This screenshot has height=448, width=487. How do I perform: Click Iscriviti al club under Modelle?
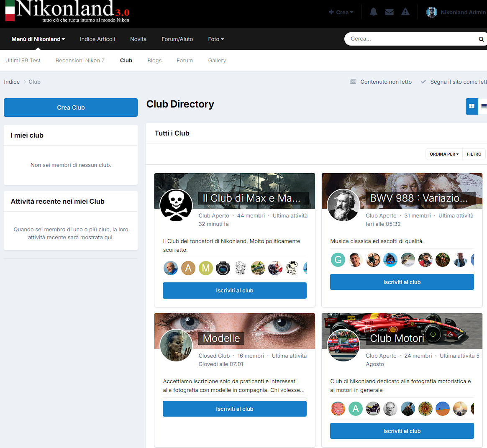234,409
